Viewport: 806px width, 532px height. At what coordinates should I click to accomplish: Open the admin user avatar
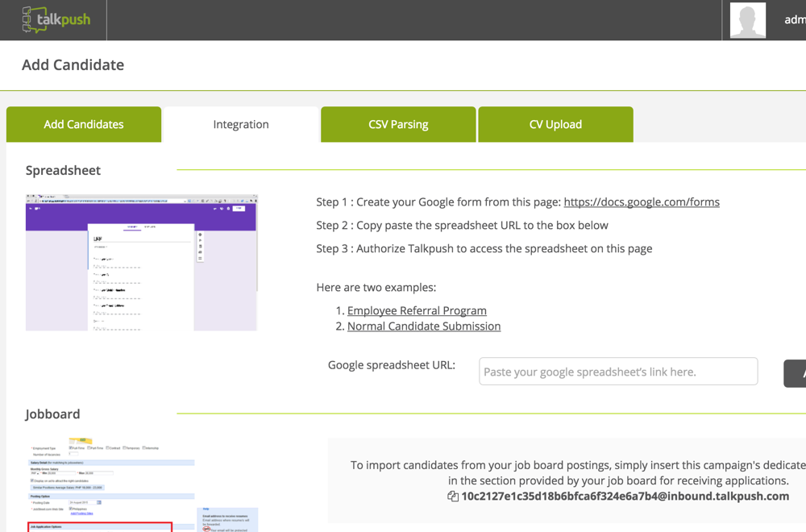(x=747, y=20)
